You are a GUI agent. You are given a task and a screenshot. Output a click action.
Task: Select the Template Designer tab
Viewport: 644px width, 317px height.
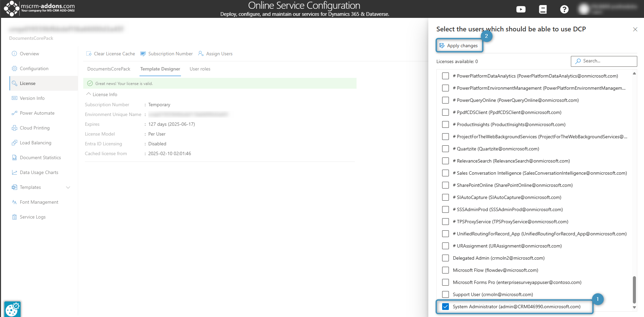pyautogui.click(x=160, y=69)
